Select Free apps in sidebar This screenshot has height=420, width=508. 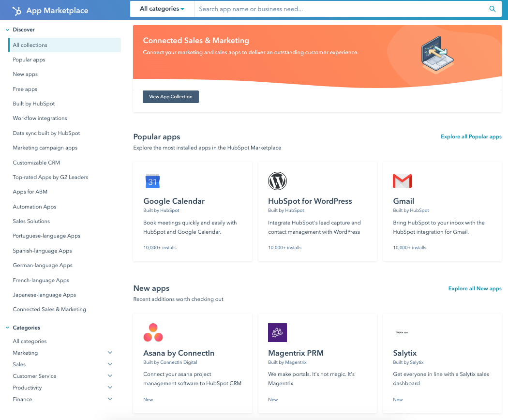pyautogui.click(x=25, y=89)
